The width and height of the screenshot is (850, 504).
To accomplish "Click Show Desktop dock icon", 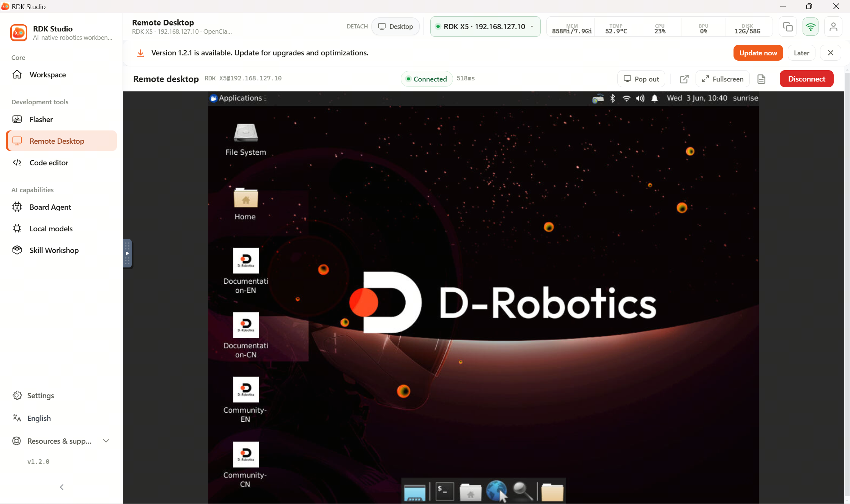I will 415,492.
